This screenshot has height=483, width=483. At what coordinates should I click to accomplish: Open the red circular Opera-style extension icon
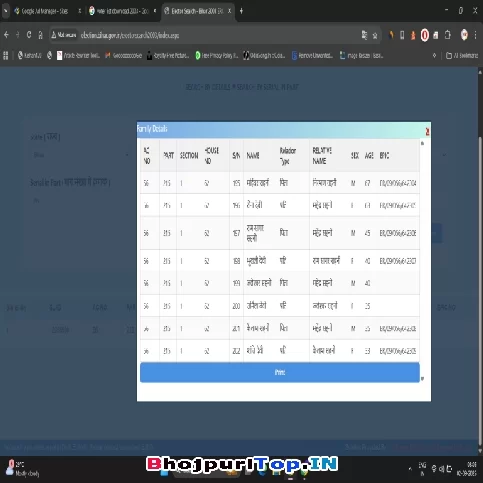click(x=425, y=35)
